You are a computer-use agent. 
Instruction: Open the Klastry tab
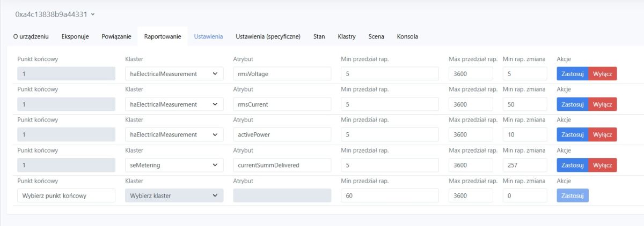[x=347, y=36]
